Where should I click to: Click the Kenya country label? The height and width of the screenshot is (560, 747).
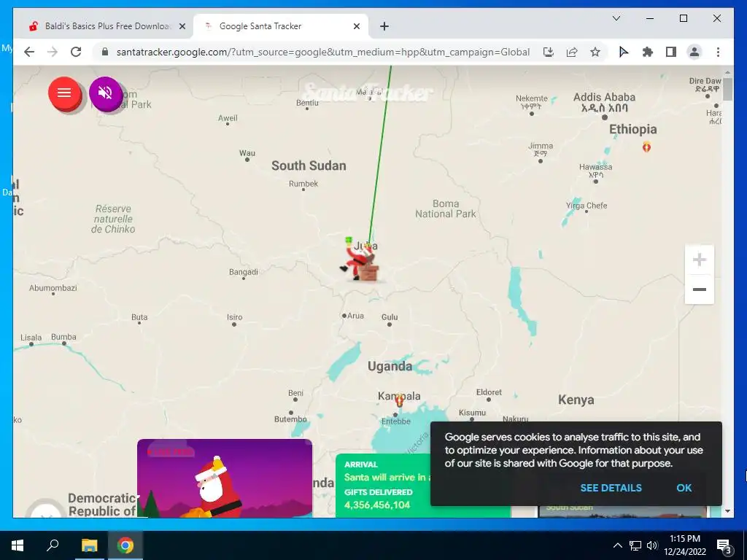576,400
